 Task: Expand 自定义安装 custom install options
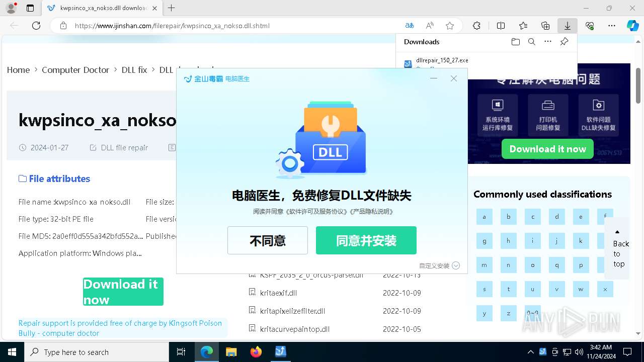click(x=439, y=265)
